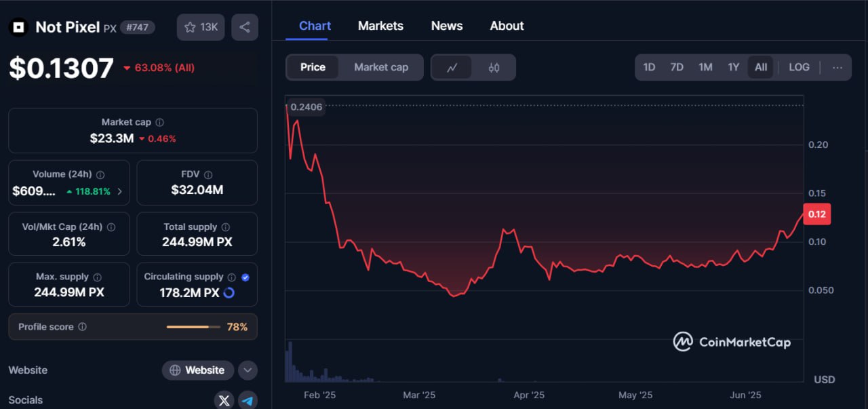868x409 pixels.
Task: Show Volume (24h) info icon
Action: 100,175
